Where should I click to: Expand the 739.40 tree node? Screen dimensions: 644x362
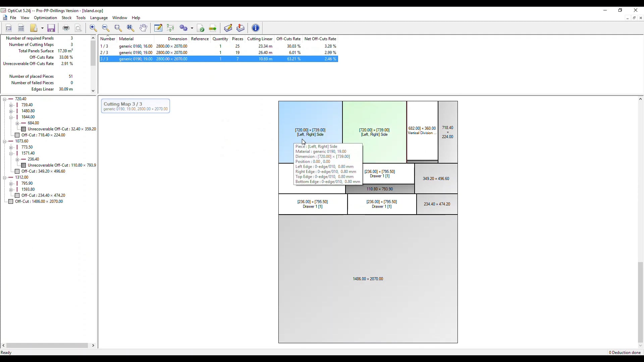coord(11,105)
